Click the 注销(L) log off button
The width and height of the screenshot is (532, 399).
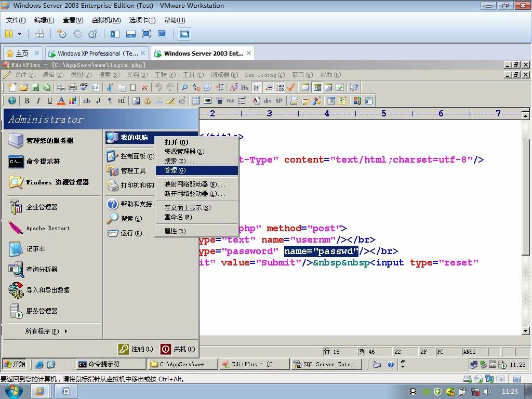(x=136, y=349)
